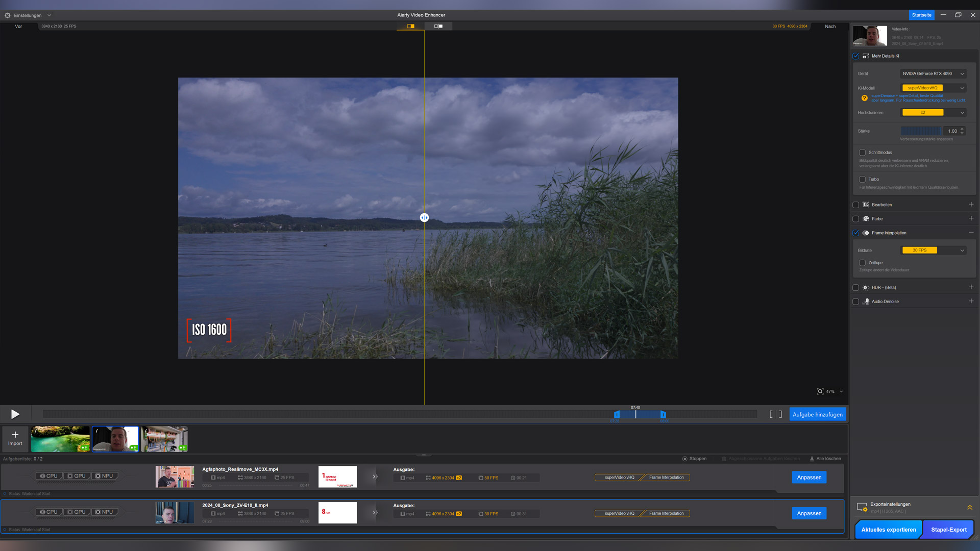Open the KI-Modell superVideo vHQ dropdown
This screenshot has width=980, height=551.
pyautogui.click(x=933, y=88)
